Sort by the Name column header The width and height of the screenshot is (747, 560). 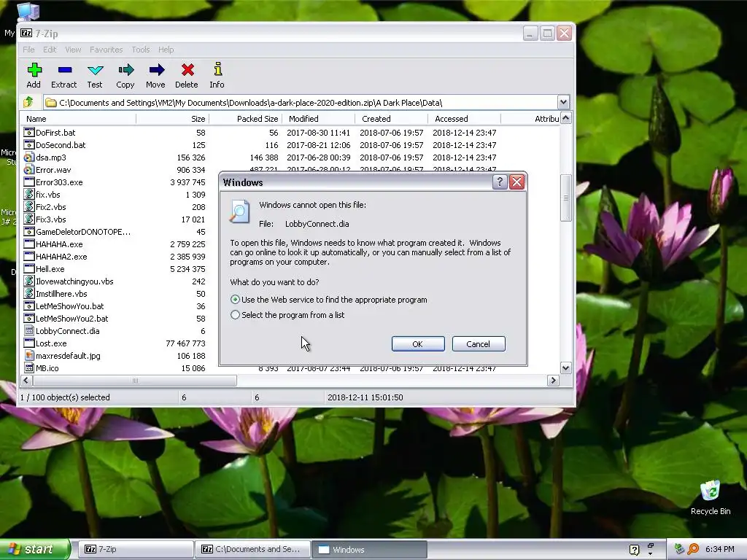(x=78, y=119)
